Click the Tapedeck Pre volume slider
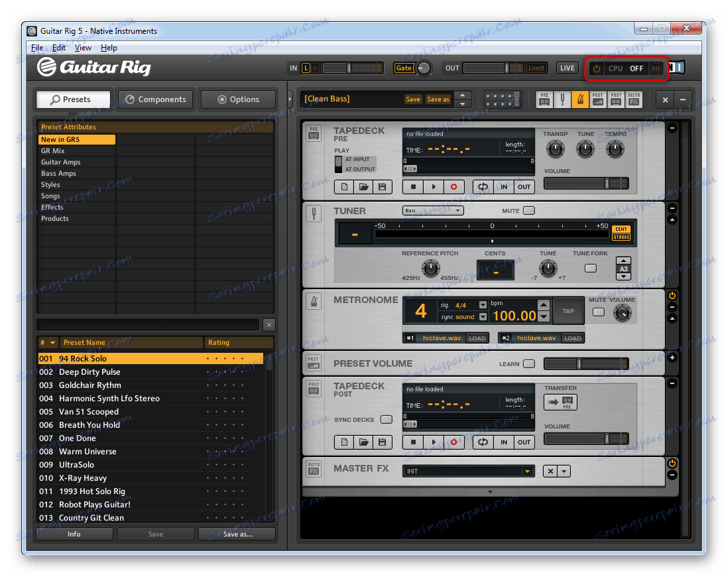728x577 pixels. pyautogui.click(x=586, y=184)
